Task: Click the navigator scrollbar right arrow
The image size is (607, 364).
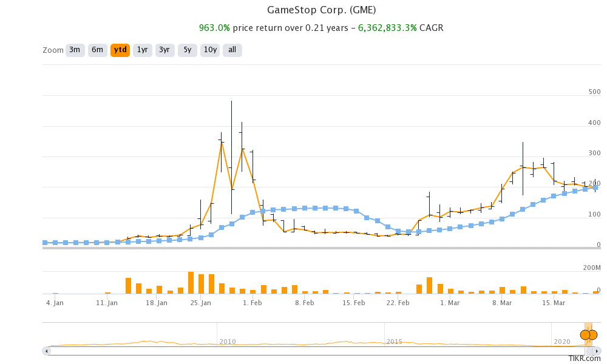Action: [597, 351]
